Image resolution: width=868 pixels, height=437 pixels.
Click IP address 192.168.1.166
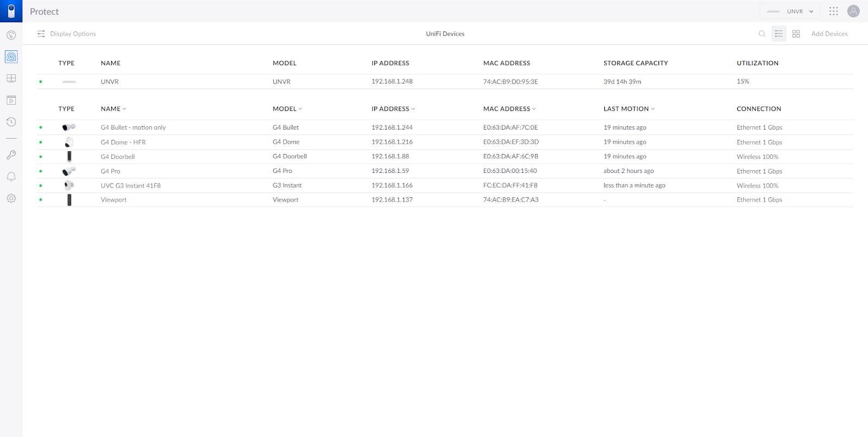[392, 185]
